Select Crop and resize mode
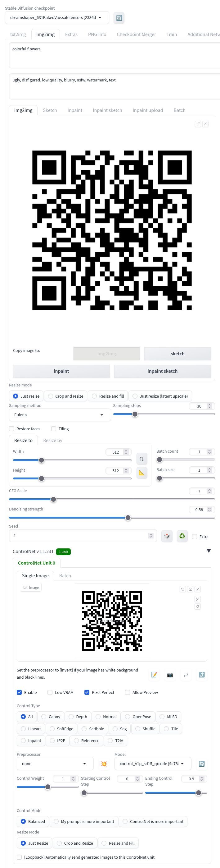The height and width of the screenshot is (868, 220). 65,396
